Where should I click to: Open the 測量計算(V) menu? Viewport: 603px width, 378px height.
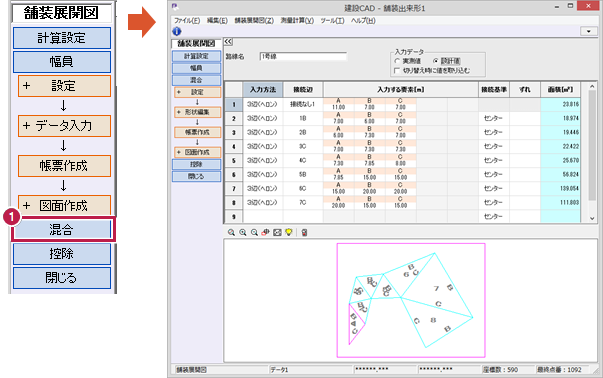297,21
